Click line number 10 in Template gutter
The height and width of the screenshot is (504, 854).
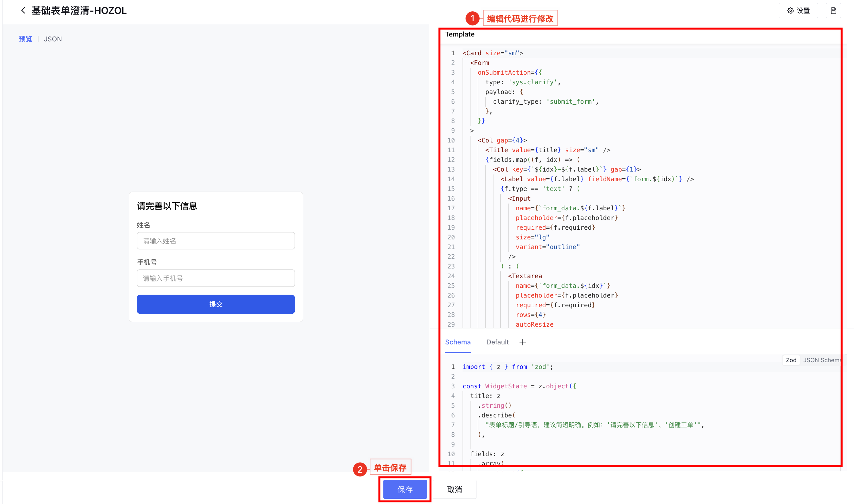tap(451, 140)
